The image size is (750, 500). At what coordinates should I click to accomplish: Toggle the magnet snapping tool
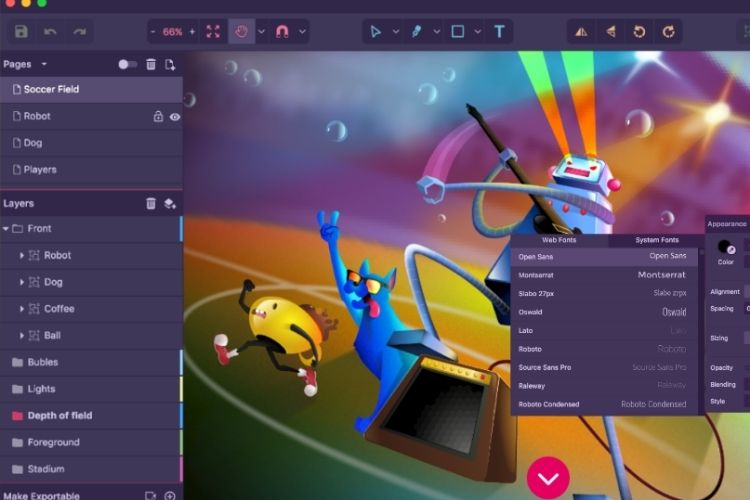282,32
